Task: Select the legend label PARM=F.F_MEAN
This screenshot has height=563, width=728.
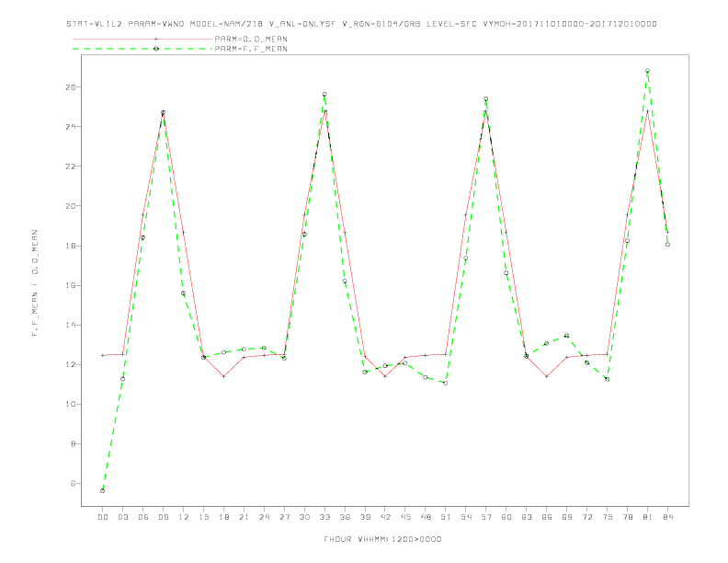Action: click(x=251, y=49)
